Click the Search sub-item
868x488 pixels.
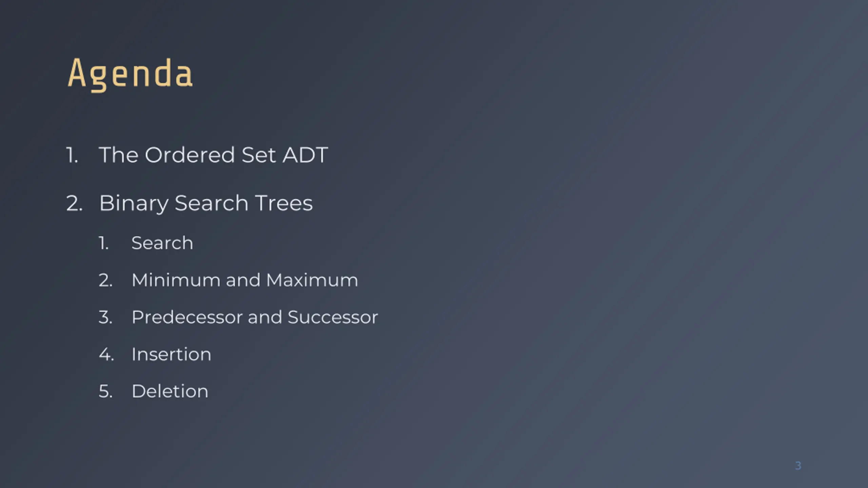(x=162, y=243)
